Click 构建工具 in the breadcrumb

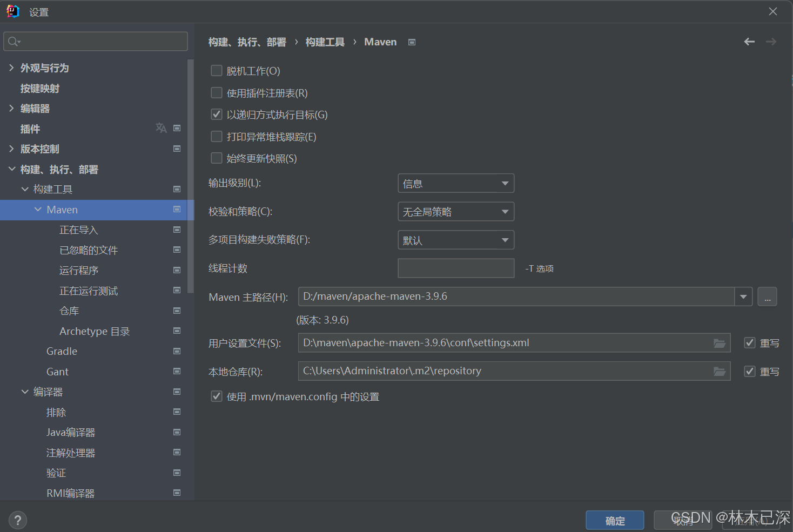coord(325,42)
